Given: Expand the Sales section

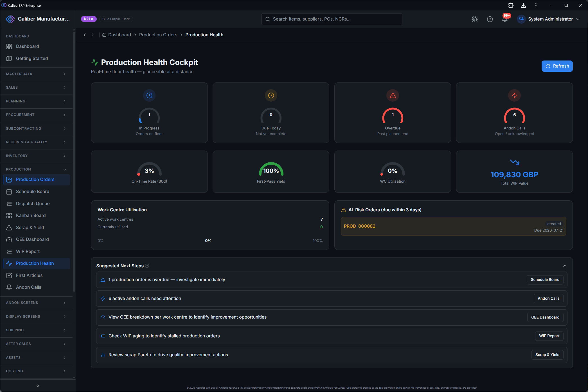Looking at the screenshot, I should pos(36,88).
